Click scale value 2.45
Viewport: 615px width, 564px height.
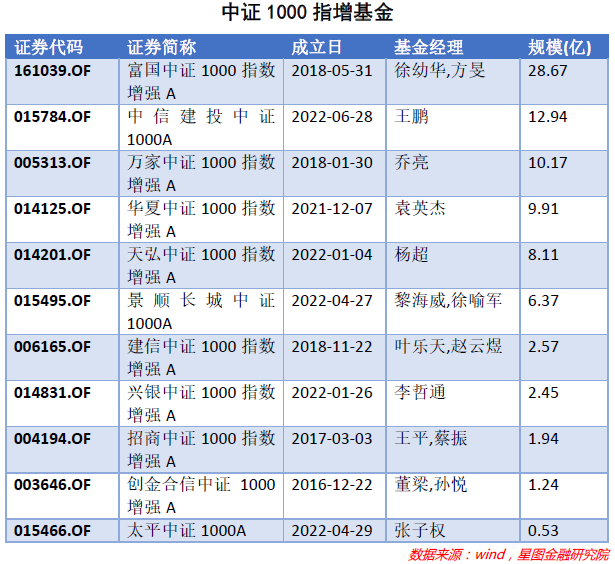[543, 393]
